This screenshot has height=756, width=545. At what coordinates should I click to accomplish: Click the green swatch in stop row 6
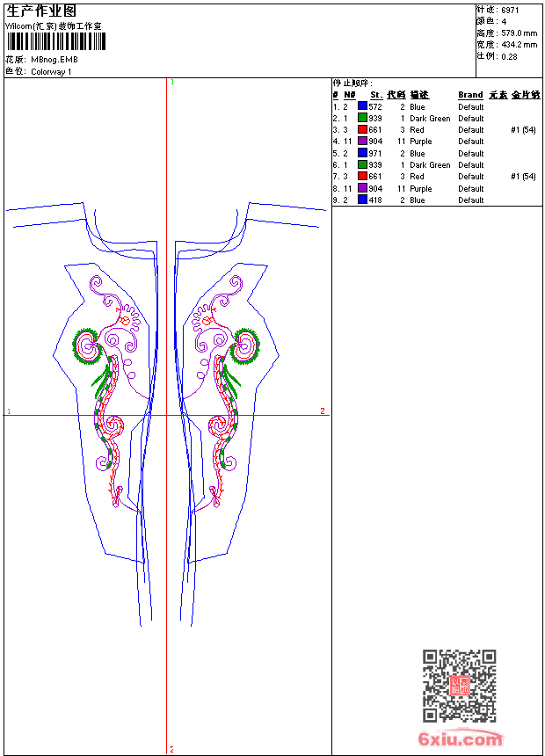tap(363, 164)
